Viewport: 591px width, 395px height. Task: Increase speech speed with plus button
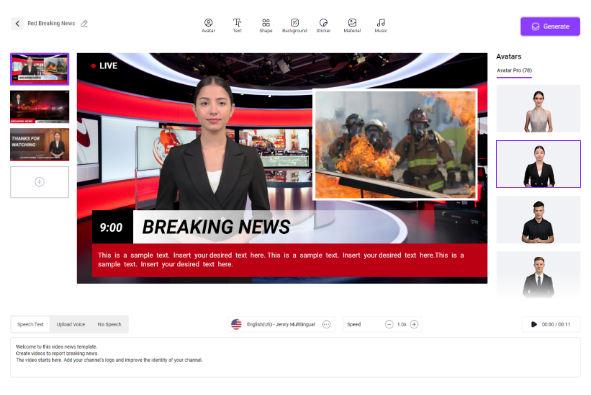(x=414, y=324)
